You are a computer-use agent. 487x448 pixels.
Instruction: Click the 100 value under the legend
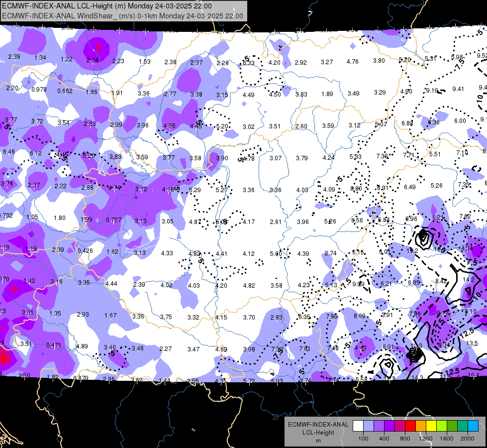363,439
